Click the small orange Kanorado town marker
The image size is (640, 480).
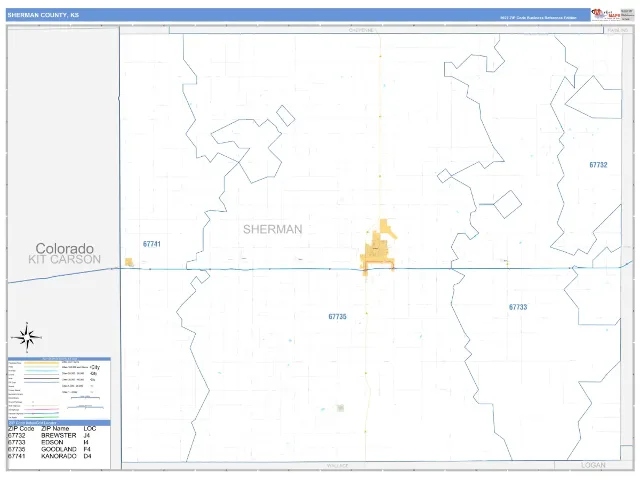[x=129, y=262]
